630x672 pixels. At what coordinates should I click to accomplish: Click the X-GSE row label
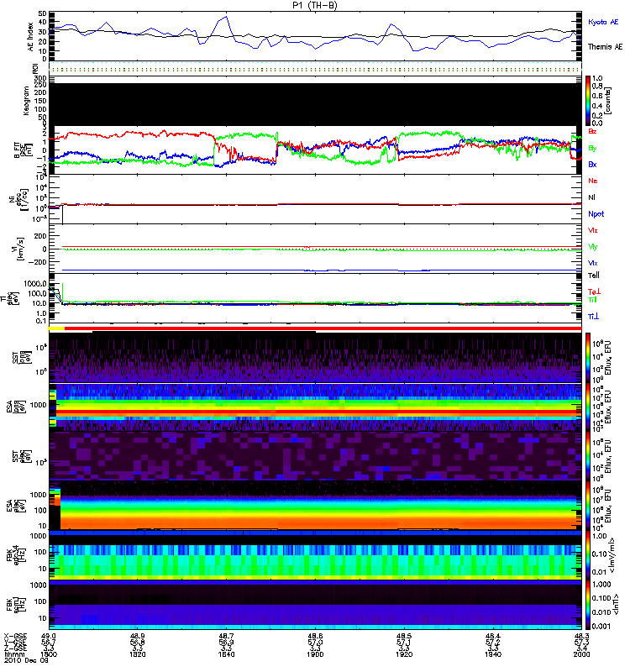pos(14,637)
